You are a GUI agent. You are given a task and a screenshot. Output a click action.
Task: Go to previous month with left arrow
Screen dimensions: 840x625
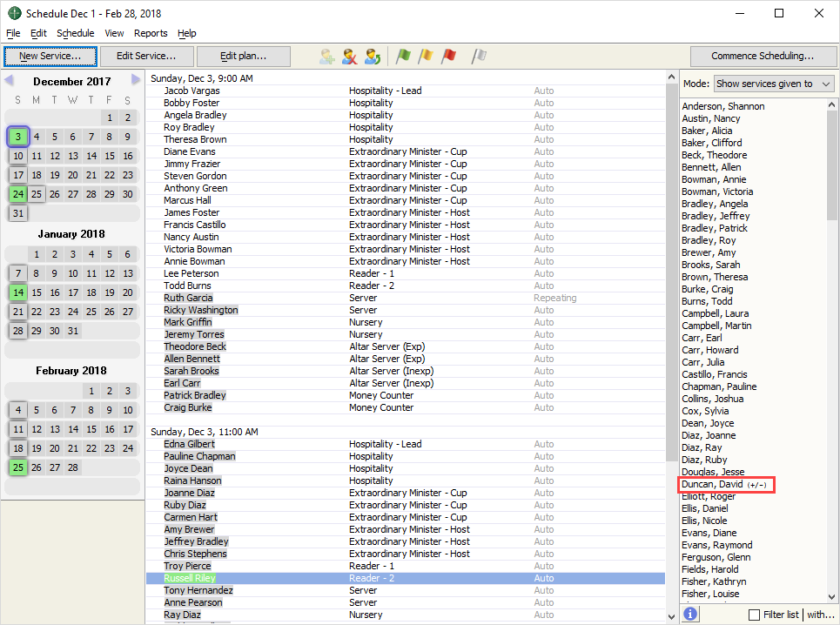[9, 80]
